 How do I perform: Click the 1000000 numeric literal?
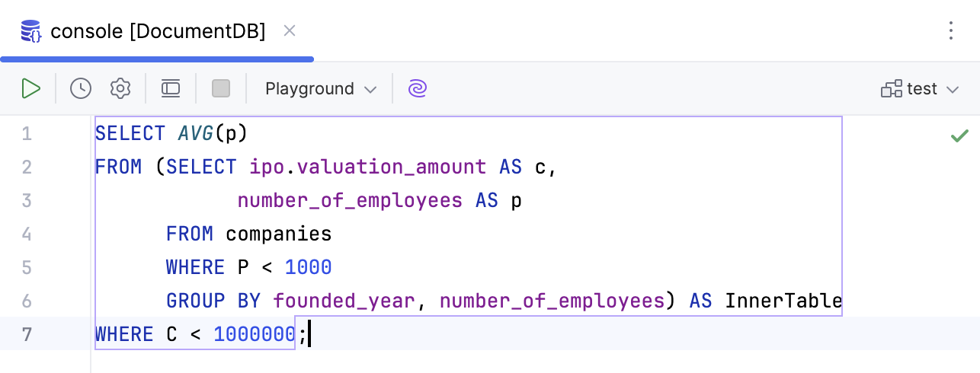point(254,334)
